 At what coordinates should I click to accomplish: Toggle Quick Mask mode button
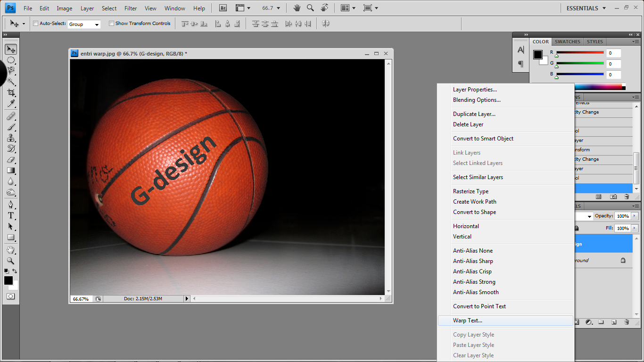coord(11,296)
